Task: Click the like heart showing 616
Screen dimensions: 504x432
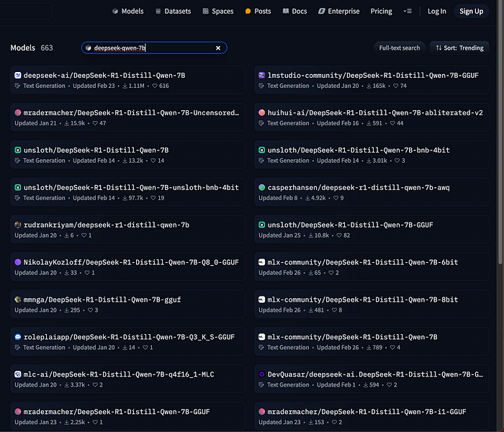Action: (x=155, y=86)
